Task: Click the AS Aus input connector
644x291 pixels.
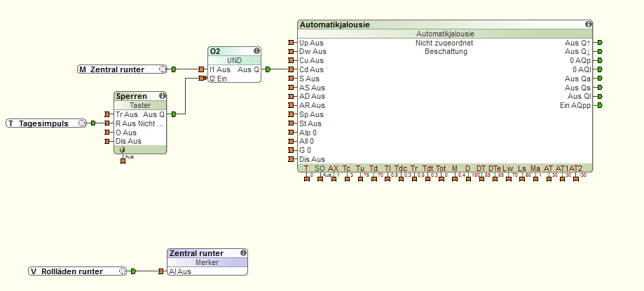Action: (x=292, y=88)
